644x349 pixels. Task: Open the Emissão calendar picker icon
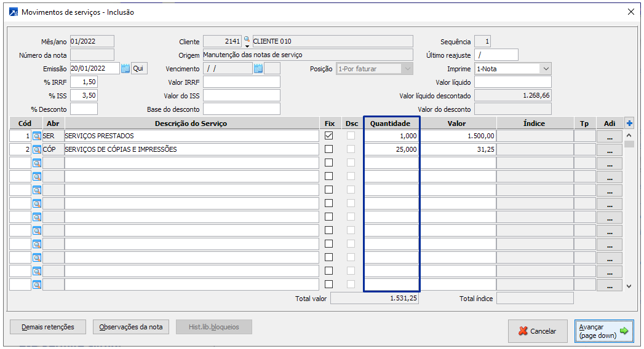(x=125, y=68)
